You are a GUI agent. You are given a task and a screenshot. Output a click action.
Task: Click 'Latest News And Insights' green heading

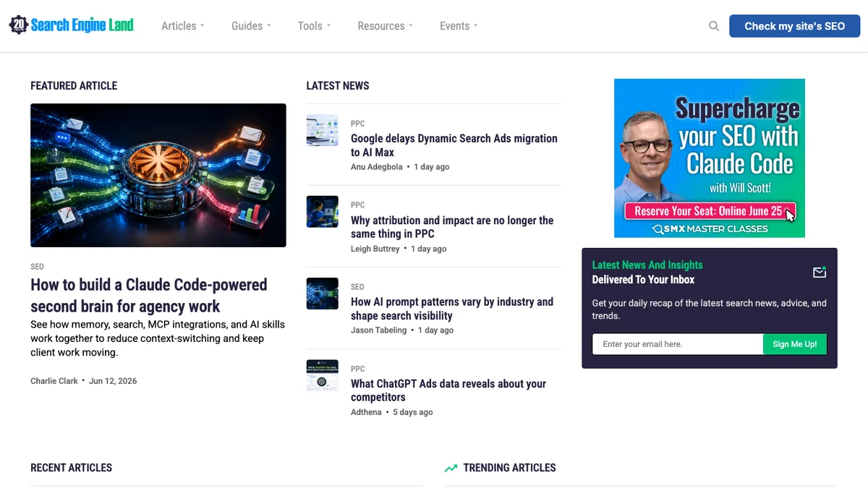click(647, 265)
